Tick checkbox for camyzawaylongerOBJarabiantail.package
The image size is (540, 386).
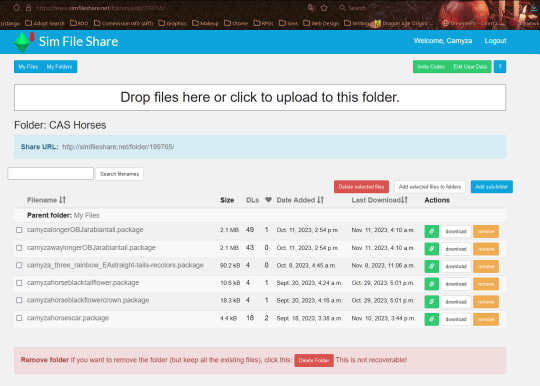(x=19, y=248)
